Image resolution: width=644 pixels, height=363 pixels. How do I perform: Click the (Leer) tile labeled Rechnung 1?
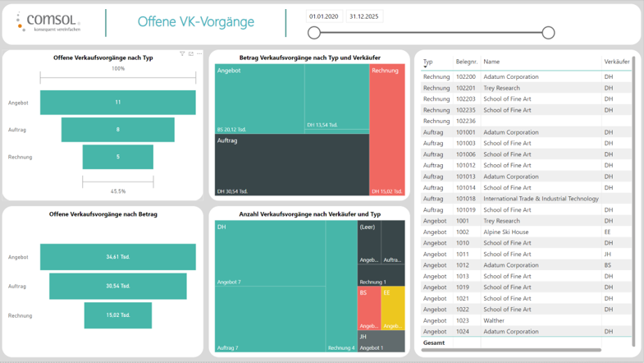point(381,275)
